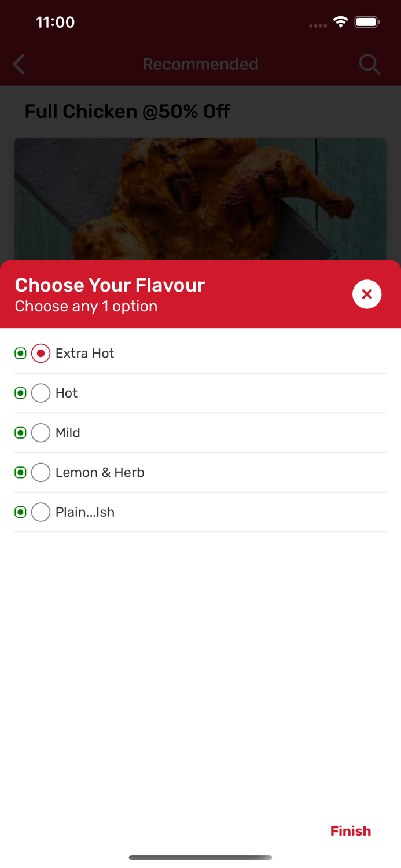401x868 pixels.
Task: Tap the battery icon in the status bar
Action: pyautogui.click(x=367, y=21)
